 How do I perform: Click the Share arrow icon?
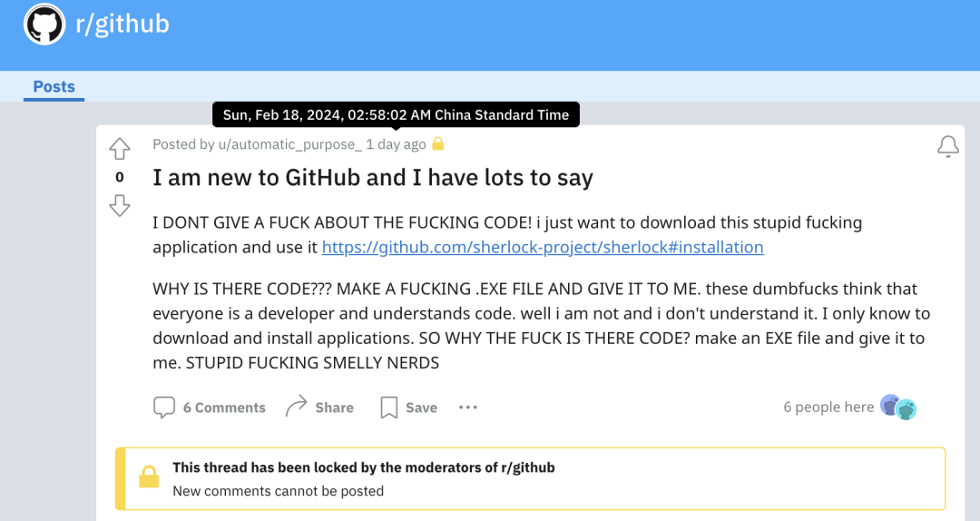296,406
